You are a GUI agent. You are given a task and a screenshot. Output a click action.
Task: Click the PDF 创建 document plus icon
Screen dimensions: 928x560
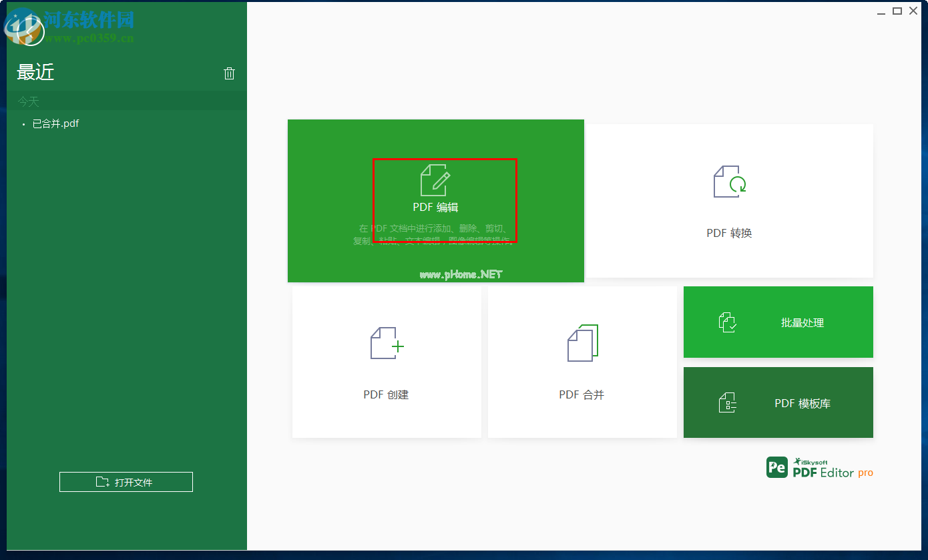(x=387, y=343)
